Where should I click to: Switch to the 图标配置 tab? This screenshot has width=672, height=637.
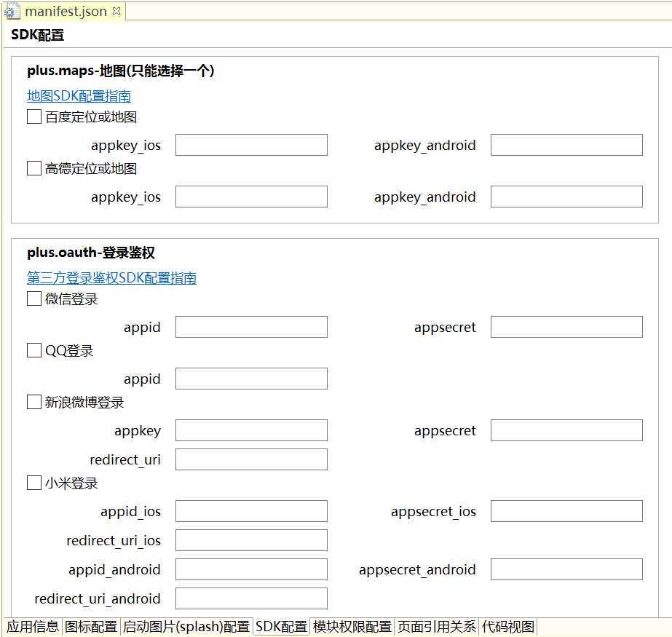[91, 627]
